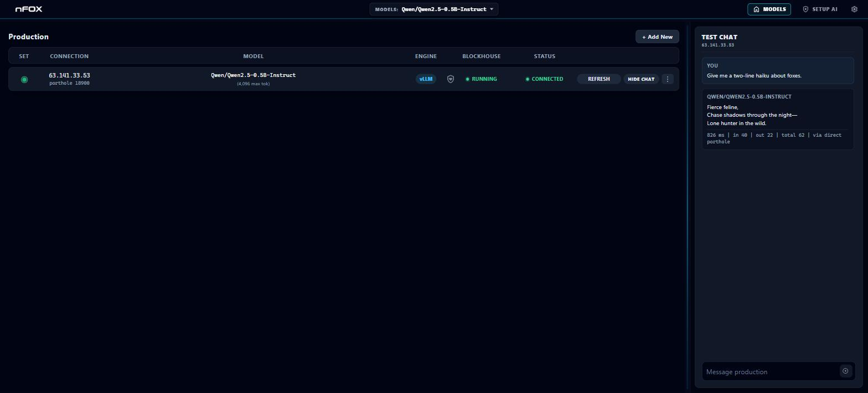This screenshot has width=868, height=393.
Task: Click the MODEL column header
Action: coord(254,56)
